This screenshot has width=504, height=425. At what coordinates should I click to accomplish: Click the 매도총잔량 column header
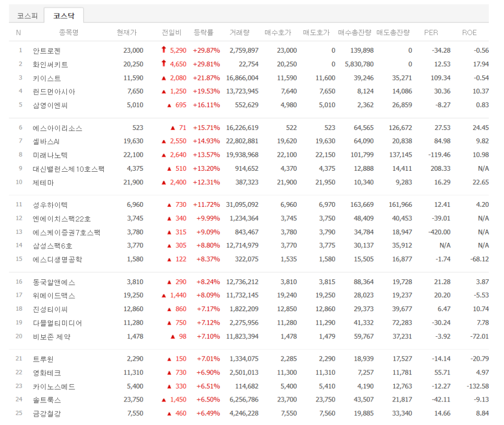pyautogui.click(x=393, y=32)
